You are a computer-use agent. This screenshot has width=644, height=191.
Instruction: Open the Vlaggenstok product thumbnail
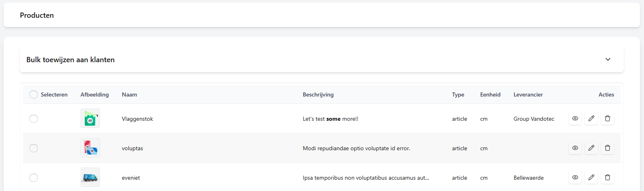(90, 119)
